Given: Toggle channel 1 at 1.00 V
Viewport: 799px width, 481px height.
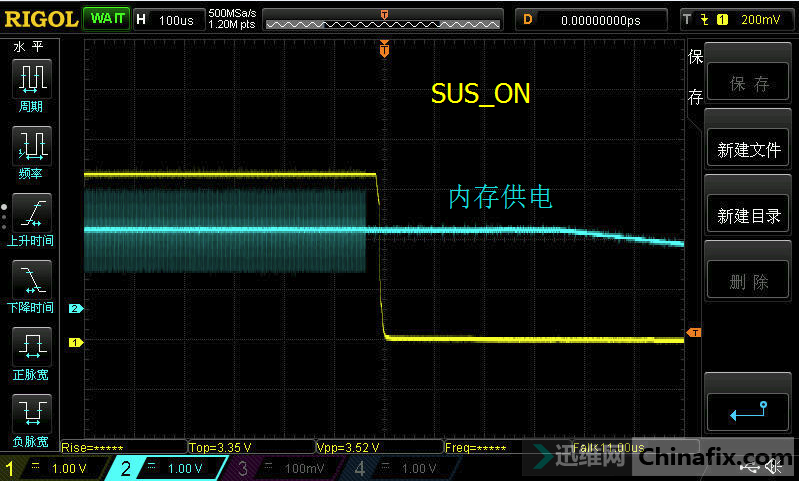Looking at the screenshot, I should point(53,468).
